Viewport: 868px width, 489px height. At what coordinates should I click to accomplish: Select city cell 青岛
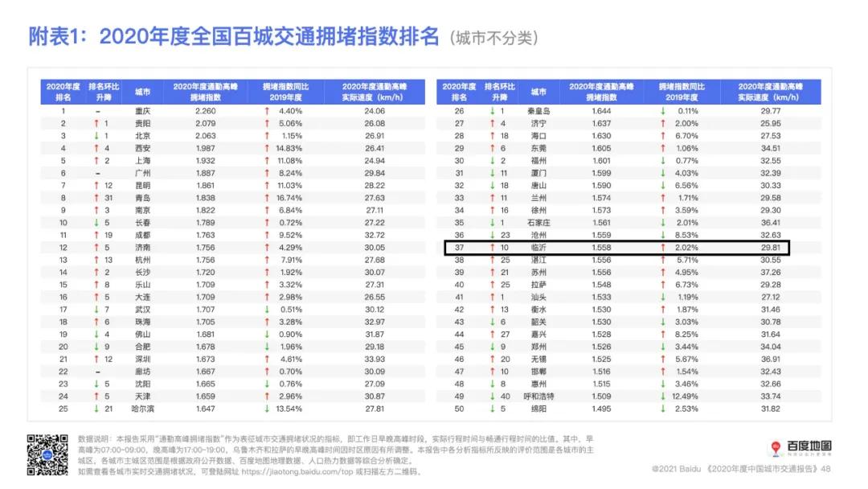[x=143, y=198]
